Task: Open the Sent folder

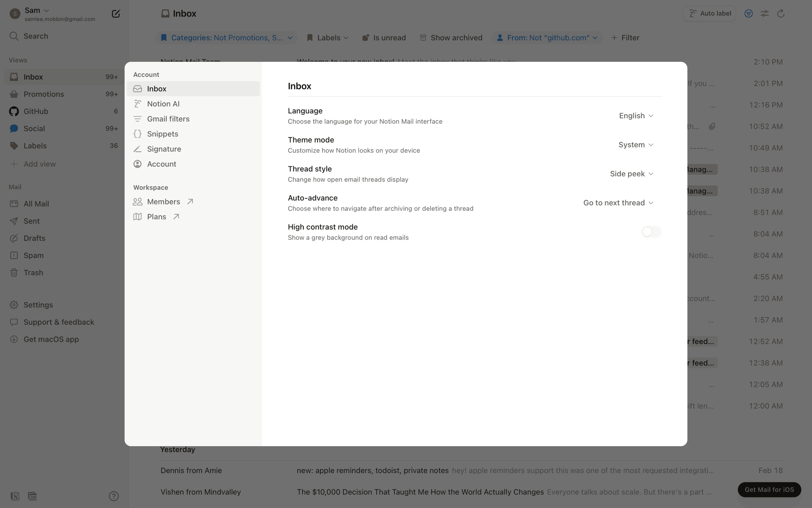Action: [x=64, y=221]
